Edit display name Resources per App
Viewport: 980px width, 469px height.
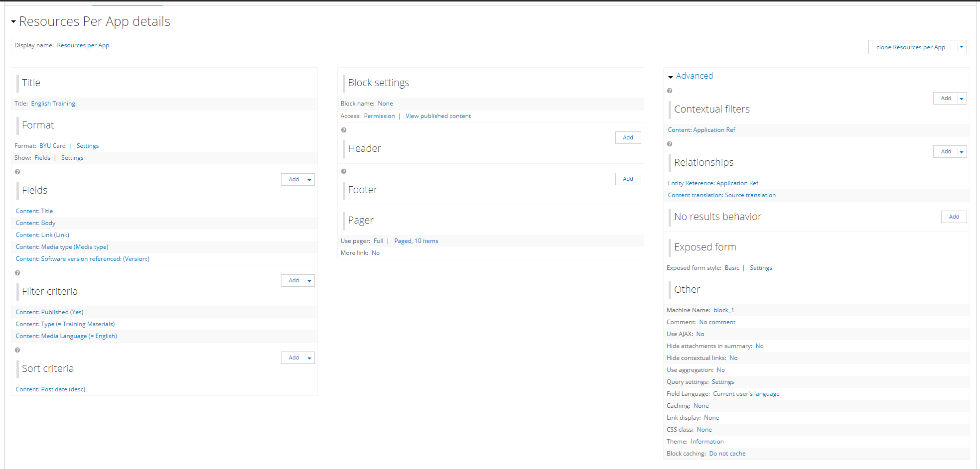tap(83, 45)
